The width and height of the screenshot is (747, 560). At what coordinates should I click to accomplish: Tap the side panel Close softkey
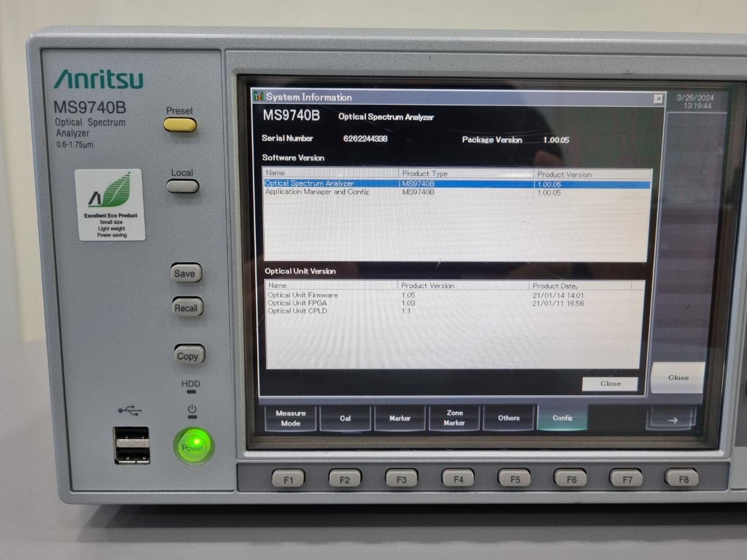[678, 377]
